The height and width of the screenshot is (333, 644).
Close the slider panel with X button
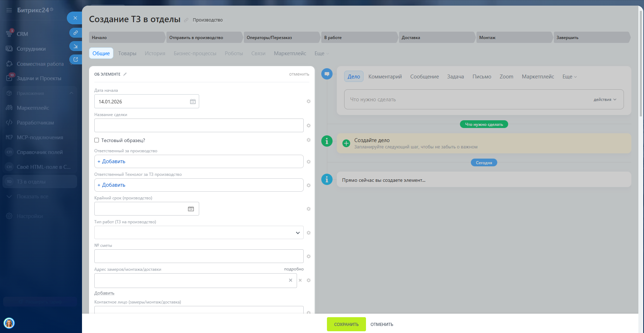75,18
